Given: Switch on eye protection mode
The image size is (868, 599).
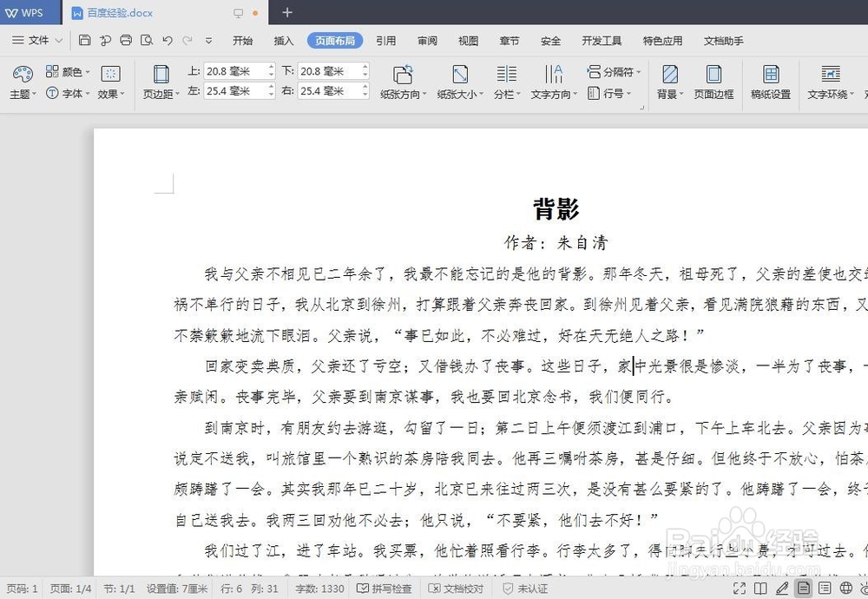Looking at the screenshot, I should coord(865,589).
